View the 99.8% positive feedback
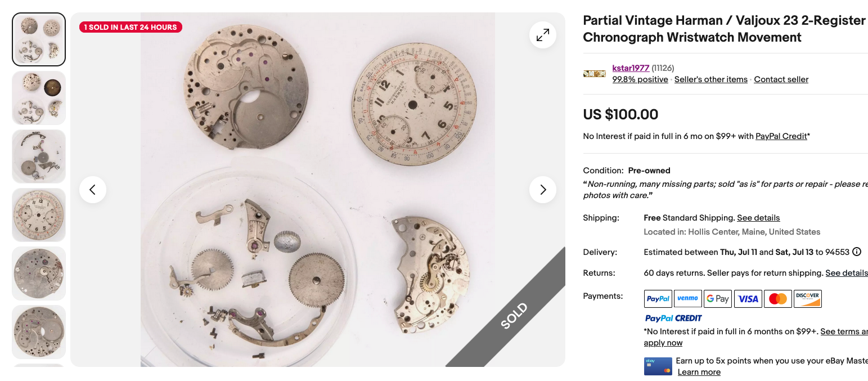The image size is (868, 381). [640, 79]
